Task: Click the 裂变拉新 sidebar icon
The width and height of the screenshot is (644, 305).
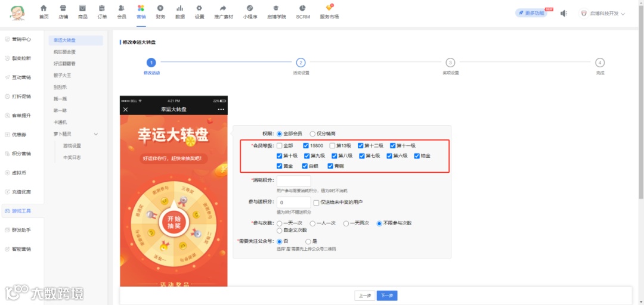Action: (x=7, y=58)
